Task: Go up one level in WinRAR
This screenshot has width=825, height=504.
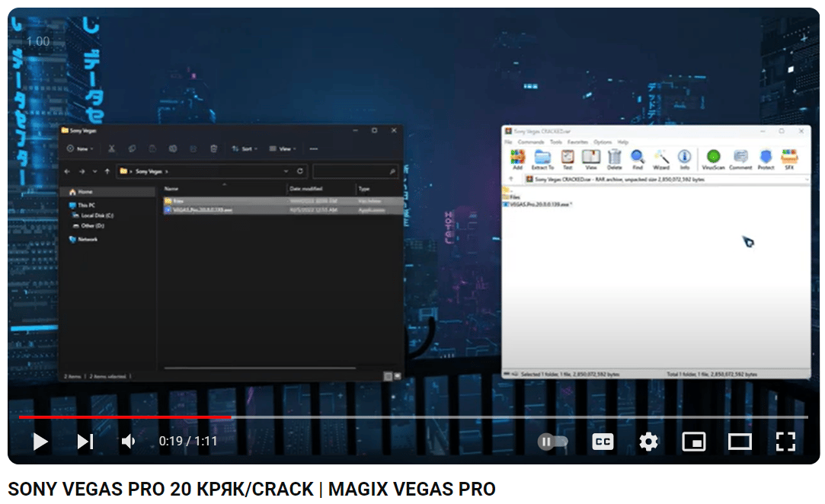Action: (x=511, y=180)
